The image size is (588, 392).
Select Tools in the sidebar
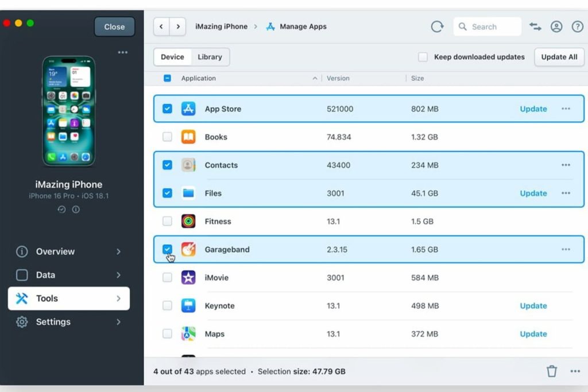(69, 298)
